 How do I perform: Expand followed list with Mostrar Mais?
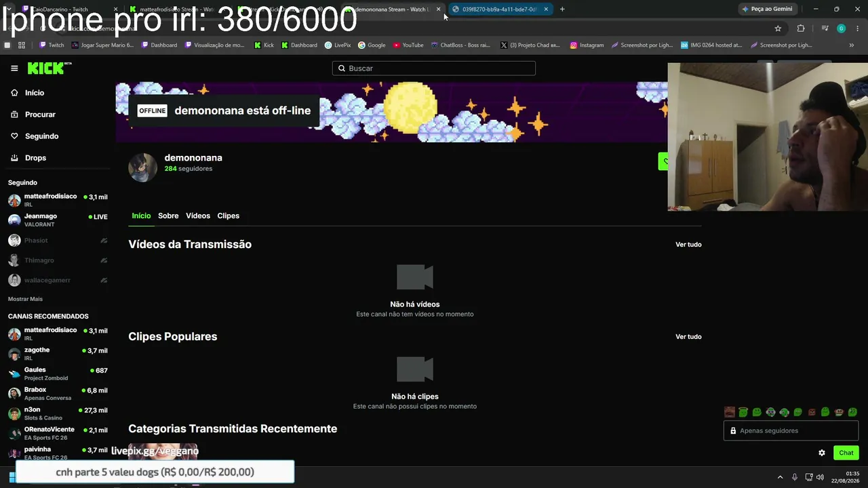[25, 299]
